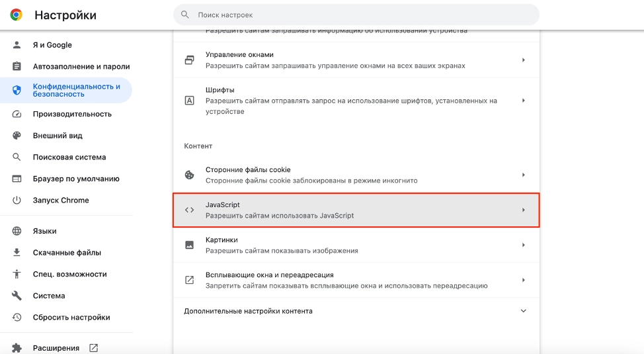This screenshot has height=354, width=644.
Task: Click the JavaScript code brackets icon
Action: [190, 210]
